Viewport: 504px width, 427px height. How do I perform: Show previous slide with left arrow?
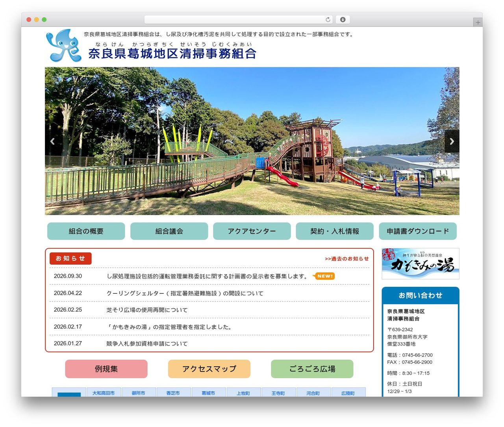point(52,141)
